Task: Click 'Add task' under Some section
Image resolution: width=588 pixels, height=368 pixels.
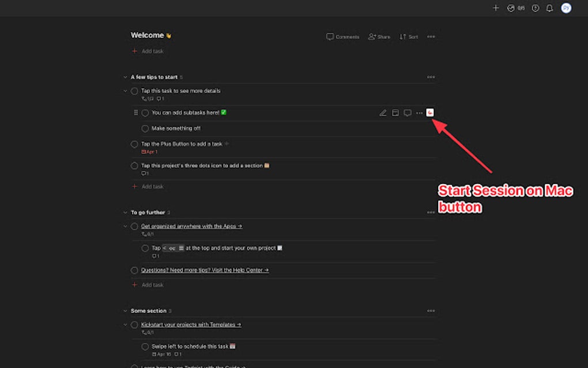Action: (148, 363)
